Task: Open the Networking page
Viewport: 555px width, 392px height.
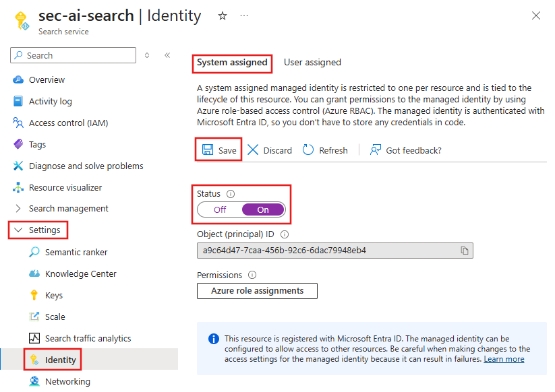Action: point(67,382)
